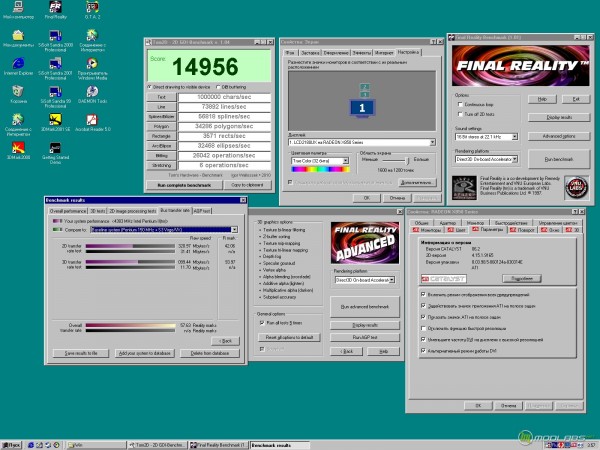Click the Дополнительно button in Display Properties
600x450 pixels.
417,183
